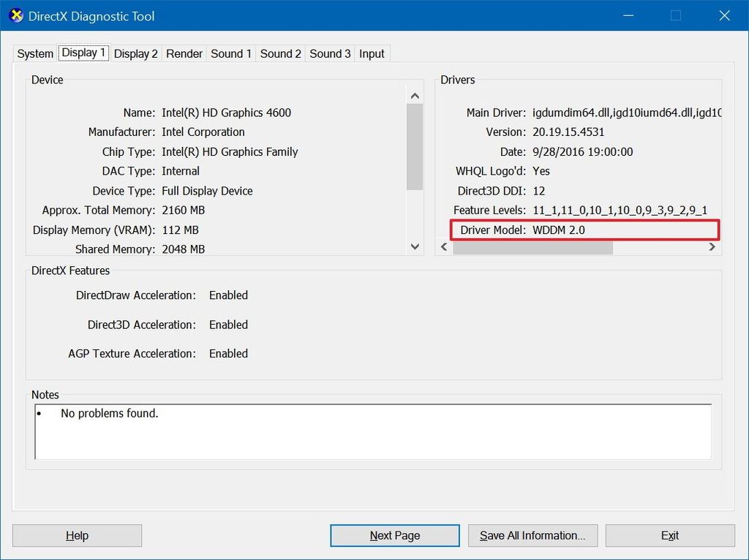The image size is (749, 560).
Task: Open the Display 2 tab
Action: 135,53
